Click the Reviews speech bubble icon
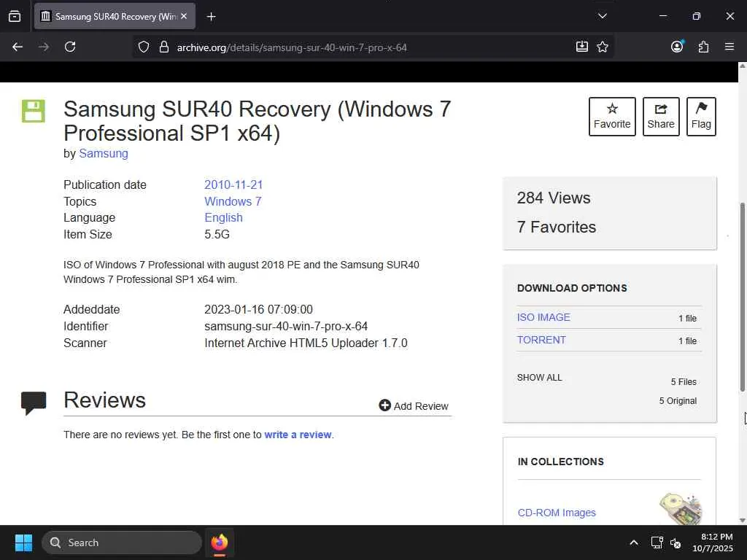This screenshot has width=747, height=560. click(34, 402)
